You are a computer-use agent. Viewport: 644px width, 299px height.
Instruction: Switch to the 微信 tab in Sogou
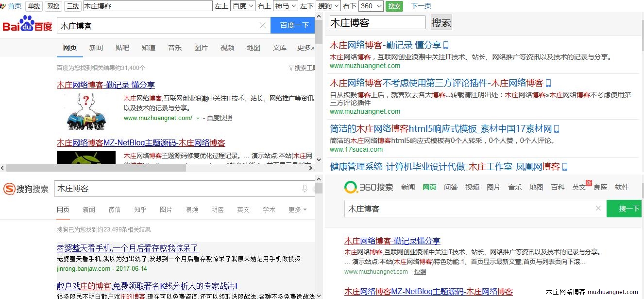[115, 210]
